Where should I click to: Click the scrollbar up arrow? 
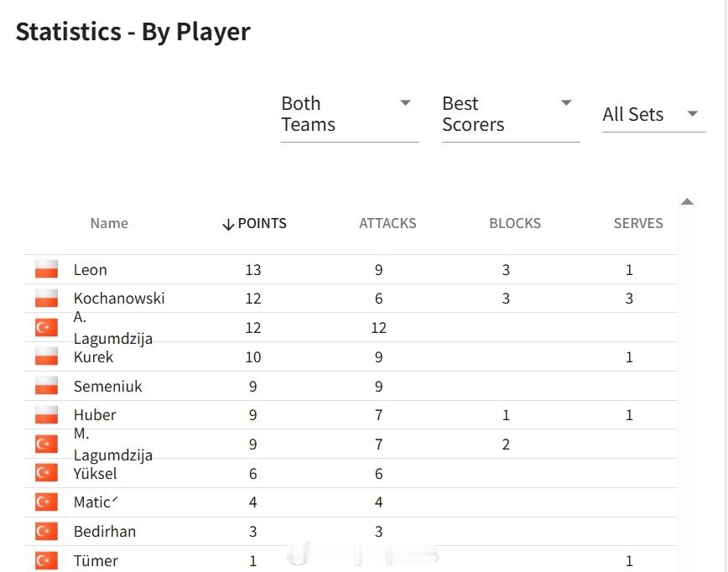(x=687, y=201)
